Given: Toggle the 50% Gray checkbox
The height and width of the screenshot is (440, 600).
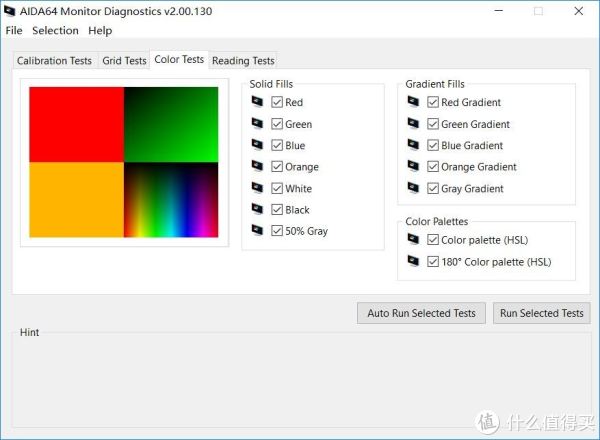Looking at the screenshot, I should pyautogui.click(x=277, y=231).
